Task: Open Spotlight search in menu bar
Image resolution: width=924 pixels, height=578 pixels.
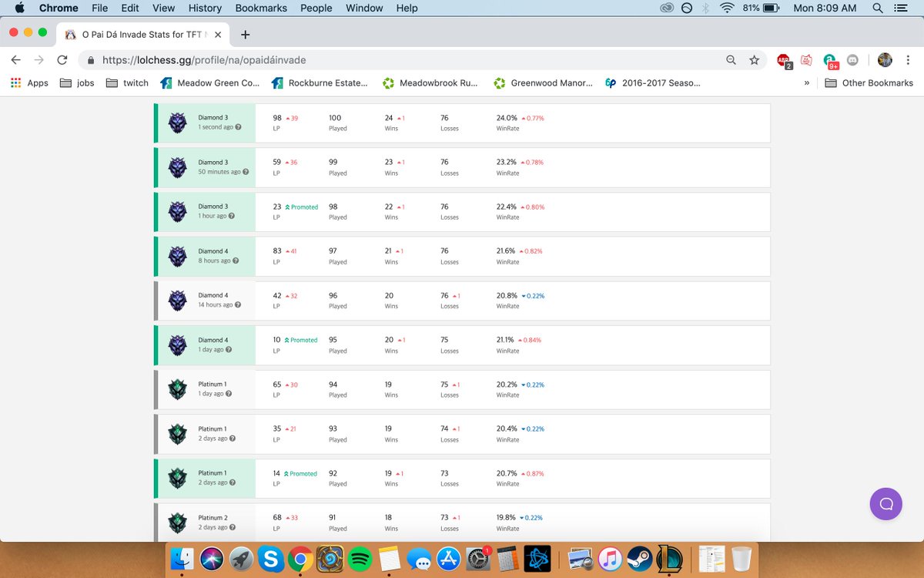Action: click(878, 8)
